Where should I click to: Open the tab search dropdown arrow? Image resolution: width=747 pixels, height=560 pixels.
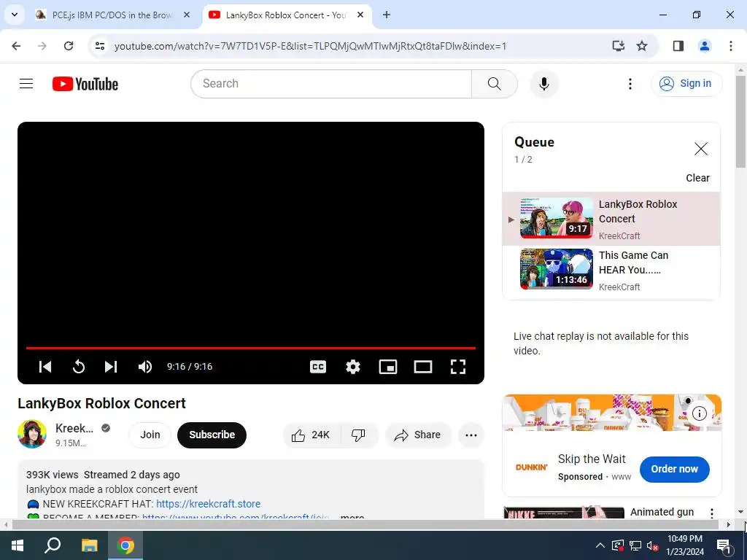pos(15,15)
